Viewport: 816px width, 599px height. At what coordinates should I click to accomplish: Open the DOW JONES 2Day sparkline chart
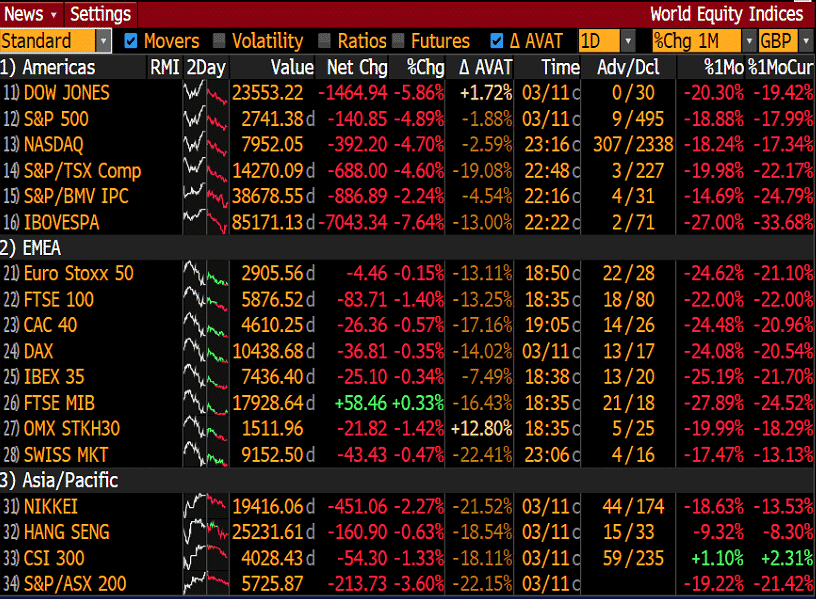(206, 93)
